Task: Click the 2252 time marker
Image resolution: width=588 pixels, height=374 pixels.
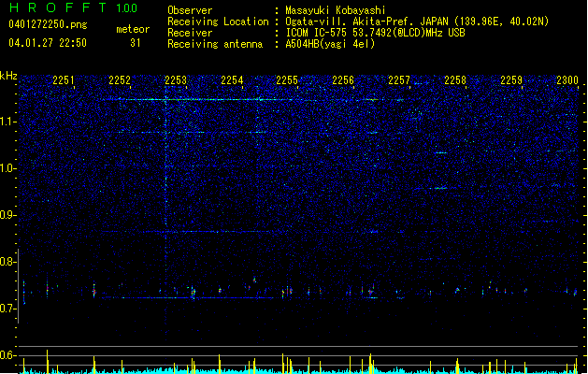Action: pos(120,80)
